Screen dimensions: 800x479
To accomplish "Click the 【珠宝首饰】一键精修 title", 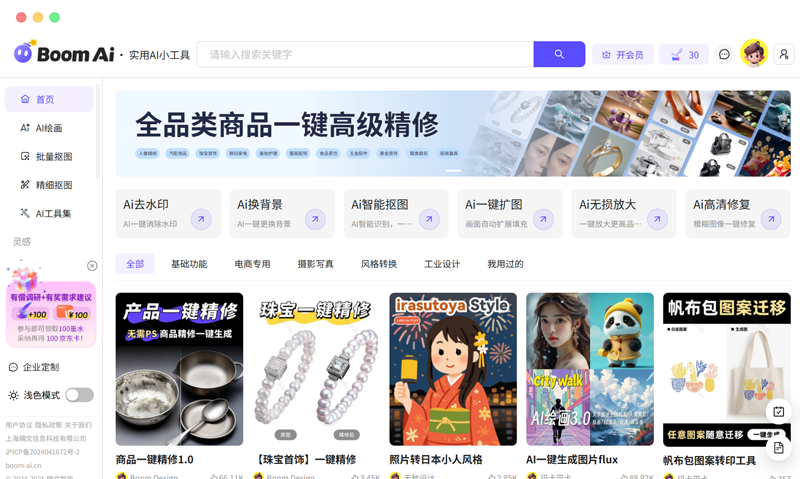I will 305,460.
